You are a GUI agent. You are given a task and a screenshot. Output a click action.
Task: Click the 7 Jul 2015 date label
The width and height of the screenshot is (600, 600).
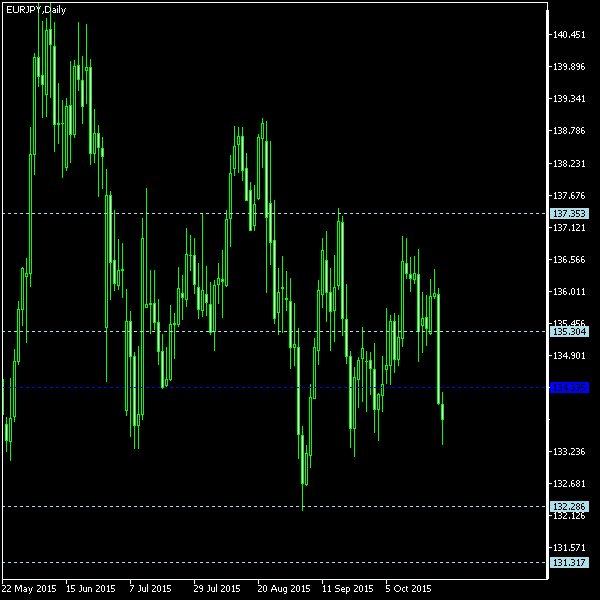pyautogui.click(x=150, y=589)
